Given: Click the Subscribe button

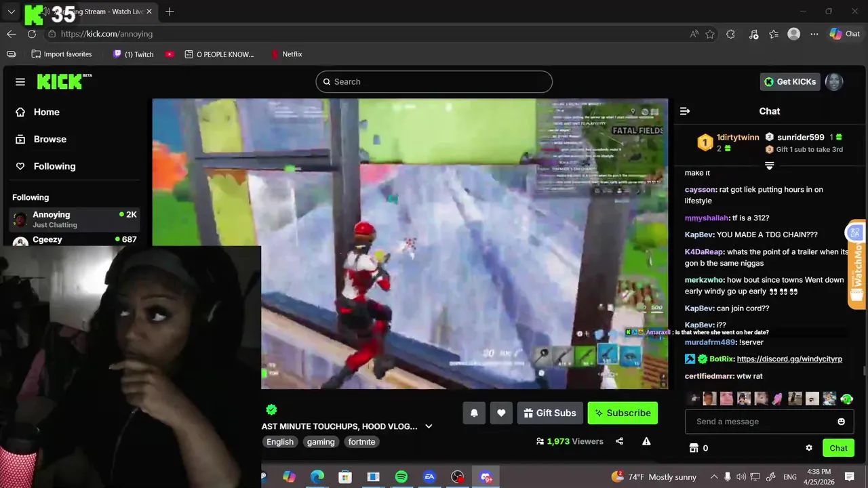Looking at the screenshot, I should [x=623, y=413].
